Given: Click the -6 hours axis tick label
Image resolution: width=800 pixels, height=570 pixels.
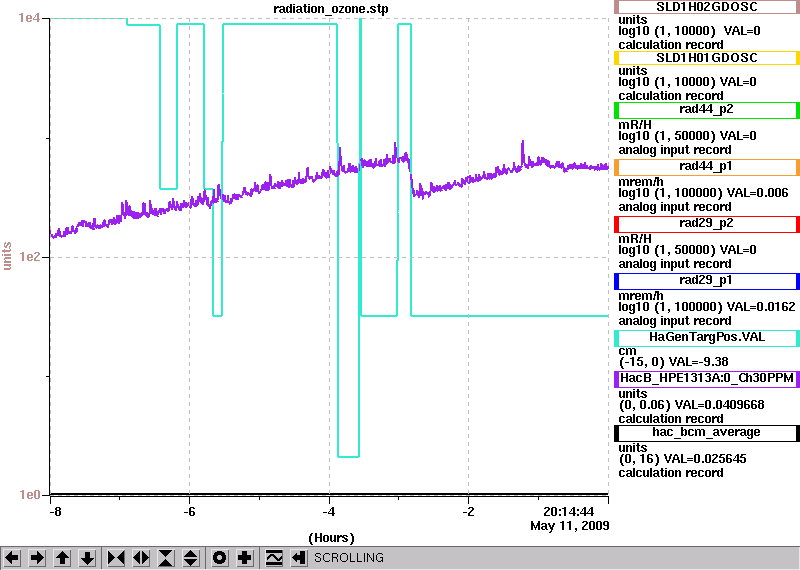Looking at the screenshot, I should tap(189, 511).
